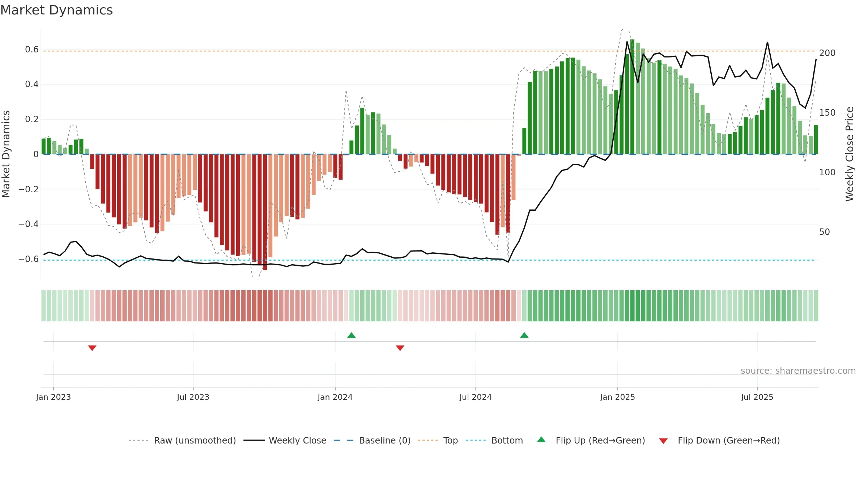Click the −0.4 left axis tick label

pos(29,224)
